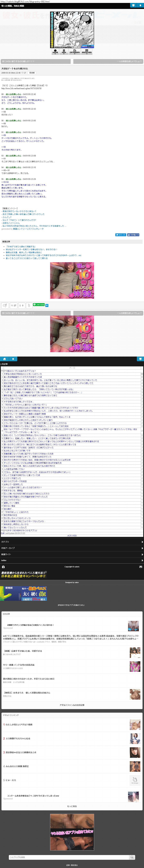Expand the twitter section
Screen dimensions: 144x868
point(72,560)
